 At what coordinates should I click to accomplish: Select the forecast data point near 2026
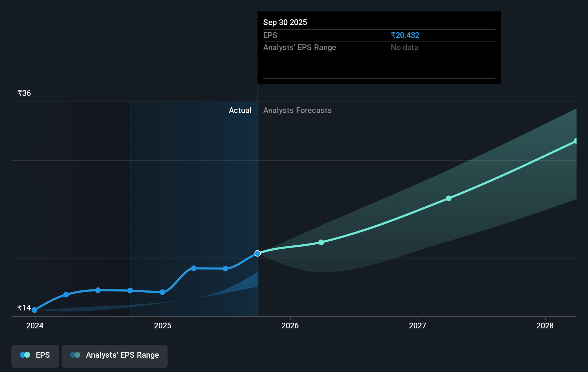(321, 242)
